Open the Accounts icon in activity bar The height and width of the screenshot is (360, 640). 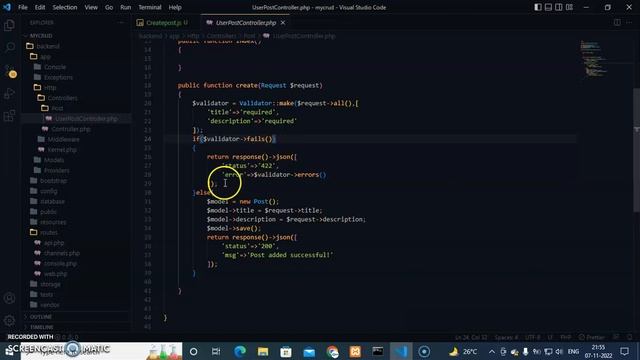(9, 298)
